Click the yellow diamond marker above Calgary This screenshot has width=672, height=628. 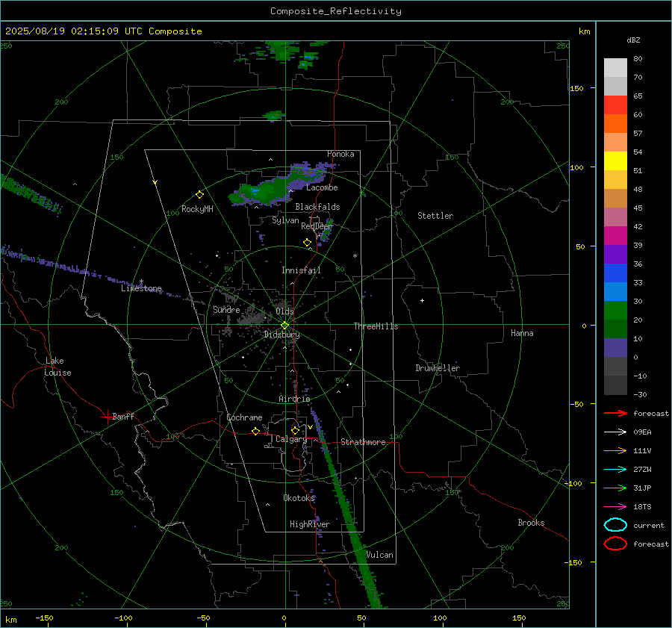[295, 430]
